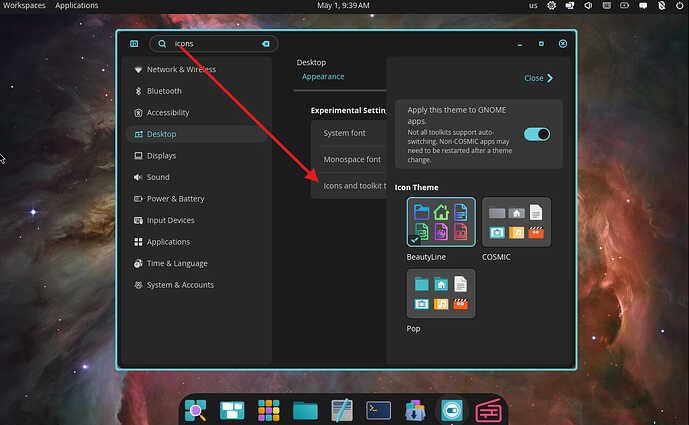Click the Applications grid sidebar icon

(138, 242)
